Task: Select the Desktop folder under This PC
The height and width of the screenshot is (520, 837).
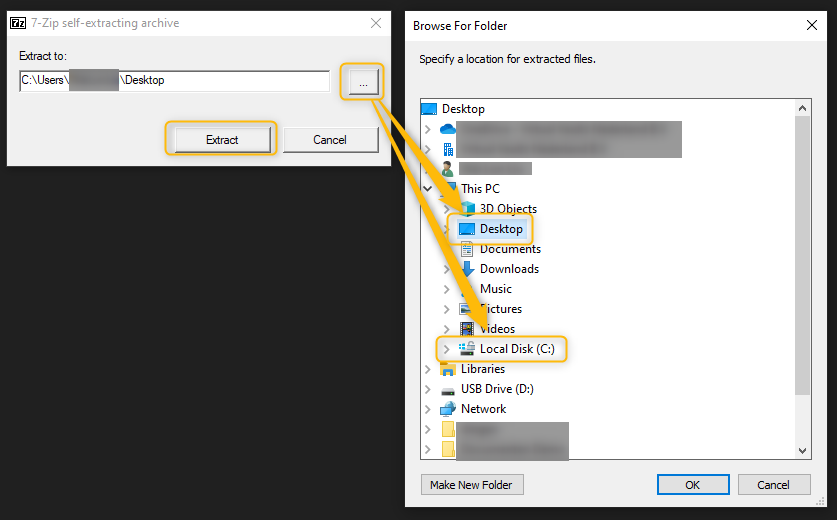Action: click(x=500, y=229)
